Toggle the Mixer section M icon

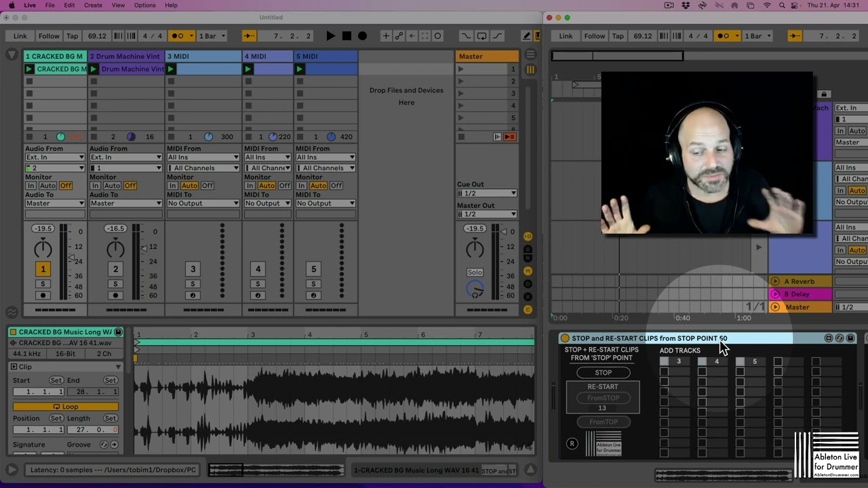coord(528,271)
